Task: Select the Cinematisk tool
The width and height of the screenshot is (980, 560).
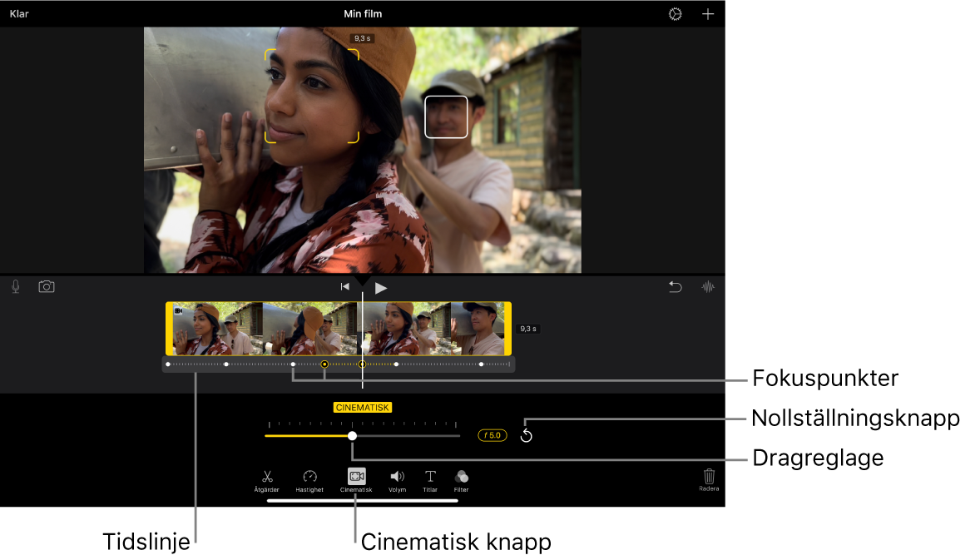Action: pyautogui.click(x=356, y=481)
